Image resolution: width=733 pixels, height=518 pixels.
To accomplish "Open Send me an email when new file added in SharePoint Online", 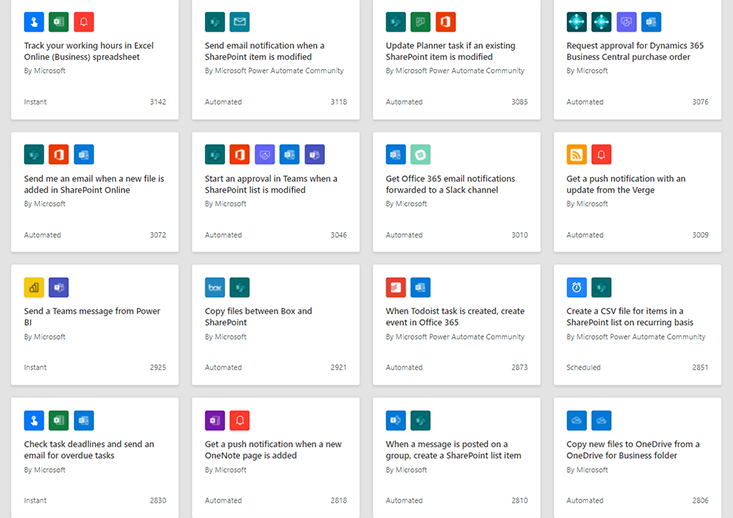I will coord(94,184).
